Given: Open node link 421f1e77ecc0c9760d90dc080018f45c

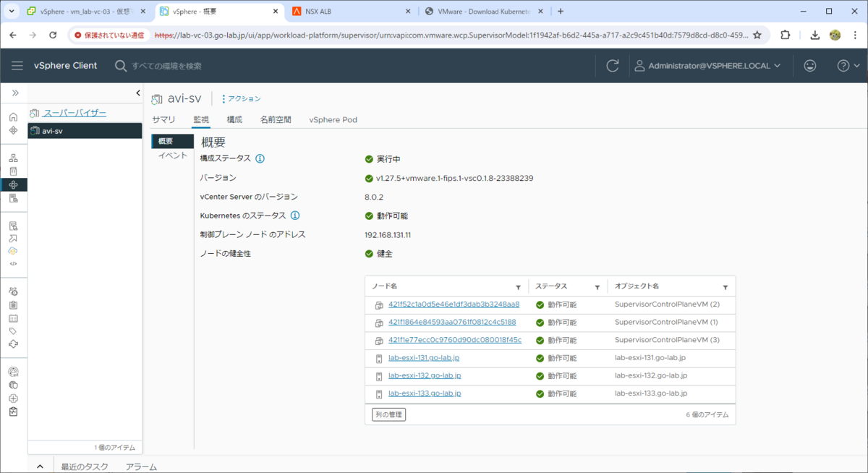Looking at the screenshot, I should 455,340.
